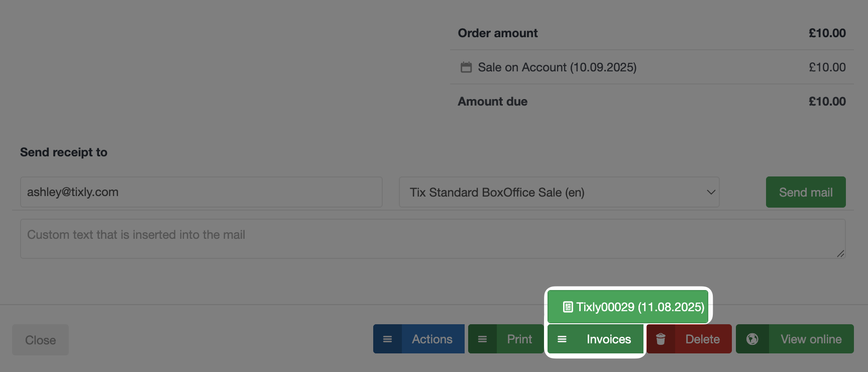Select invoice Tixly00029 (11.08.2025)
This screenshot has width=868, height=372.
pyautogui.click(x=639, y=307)
